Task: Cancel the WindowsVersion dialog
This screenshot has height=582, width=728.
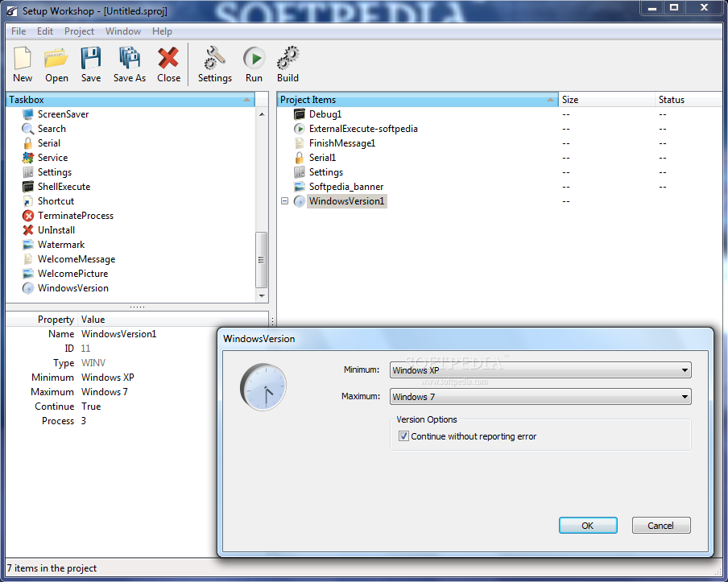Action: point(661,526)
